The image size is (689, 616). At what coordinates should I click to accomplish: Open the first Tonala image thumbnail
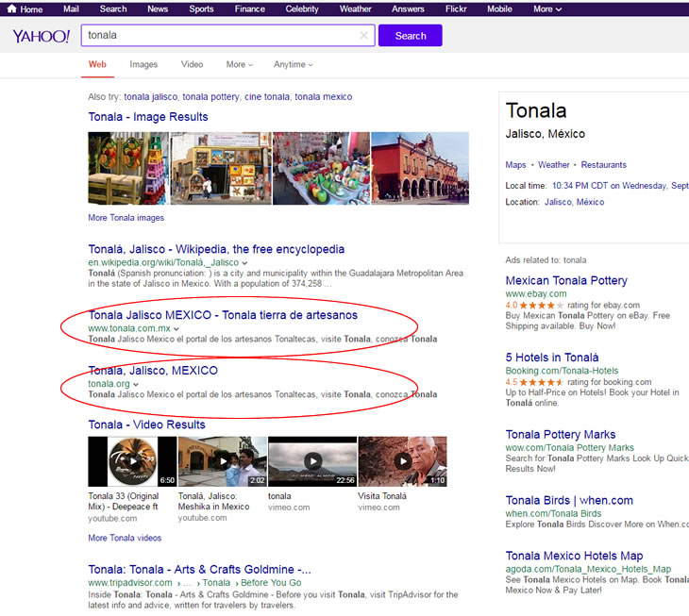tap(128, 167)
